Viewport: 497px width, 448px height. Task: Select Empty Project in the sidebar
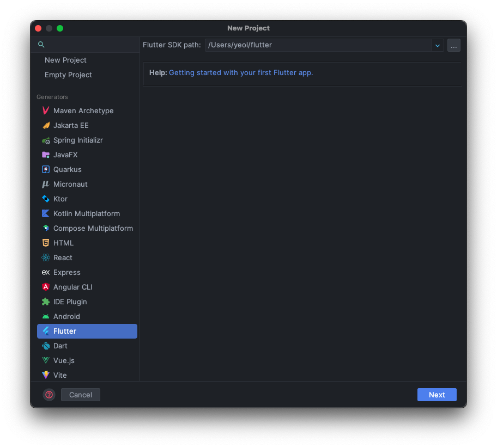pyautogui.click(x=68, y=75)
